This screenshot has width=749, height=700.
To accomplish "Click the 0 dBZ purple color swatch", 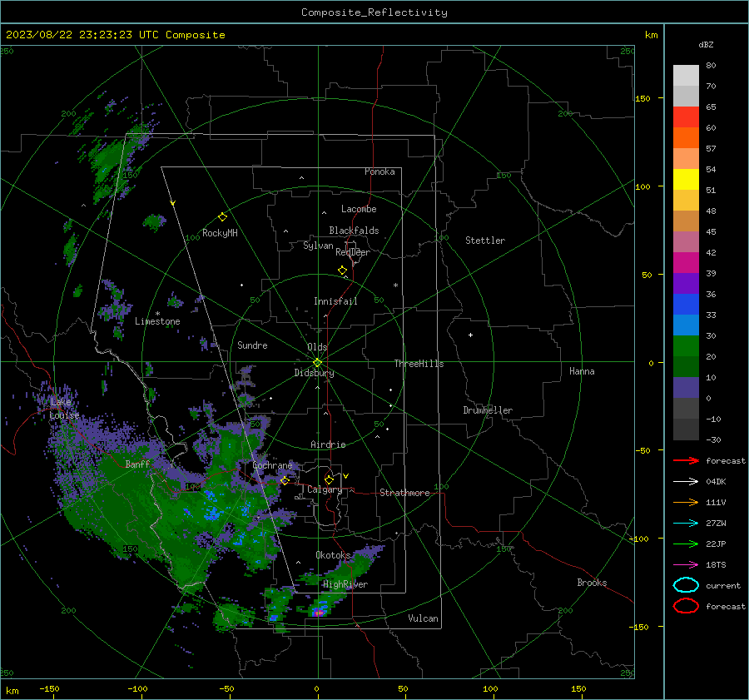I will pyautogui.click(x=686, y=388).
